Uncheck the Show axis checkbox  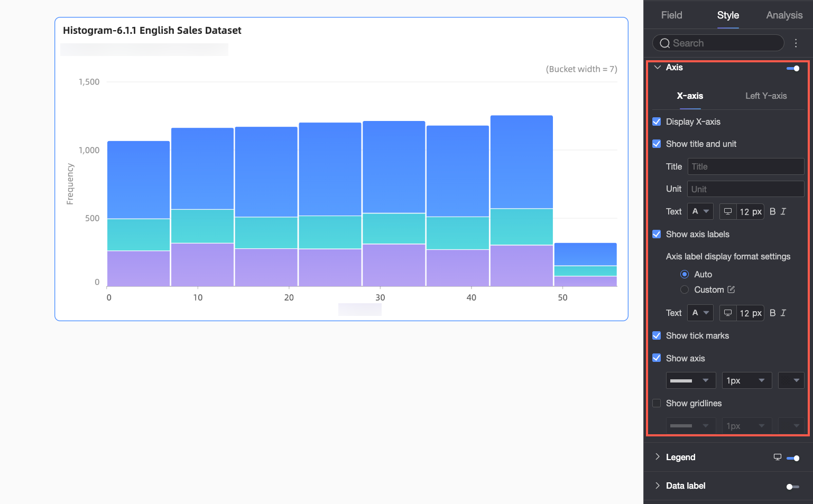[x=657, y=358]
